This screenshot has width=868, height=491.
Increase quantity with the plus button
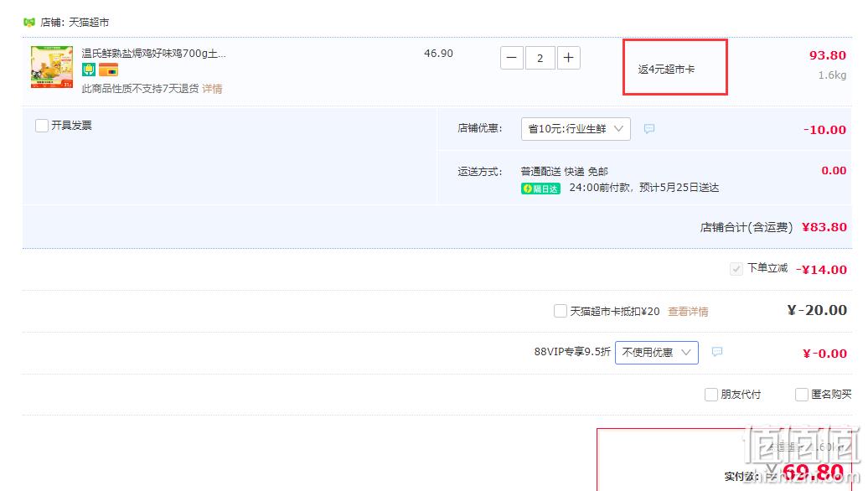click(569, 58)
